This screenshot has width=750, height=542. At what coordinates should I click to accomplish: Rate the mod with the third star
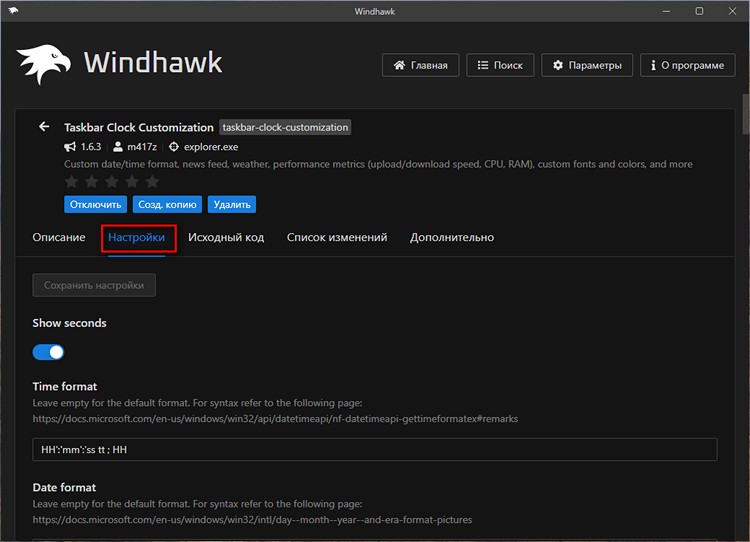tap(112, 182)
